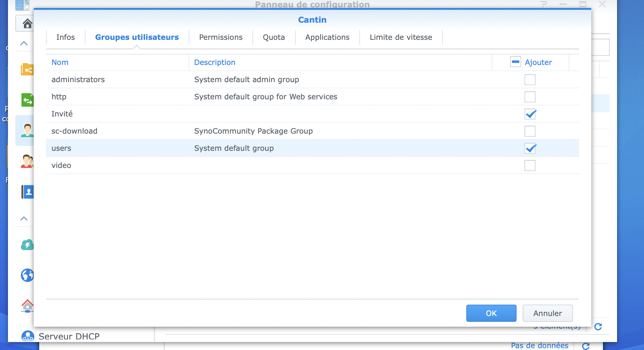Open the Quota tab
Image resolution: width=644 pixels, height=350 pixels.
point(274,37)
